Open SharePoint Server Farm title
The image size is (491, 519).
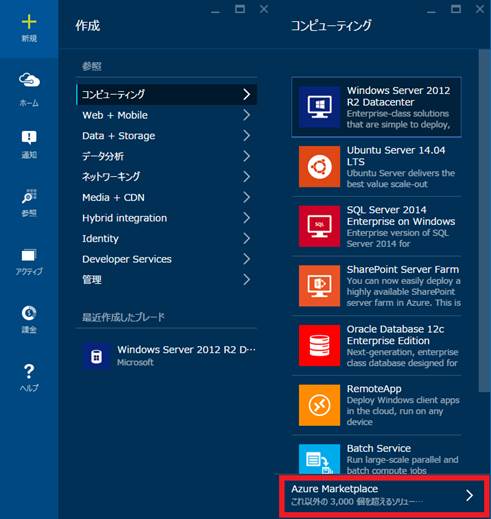(x=403, y=269)
